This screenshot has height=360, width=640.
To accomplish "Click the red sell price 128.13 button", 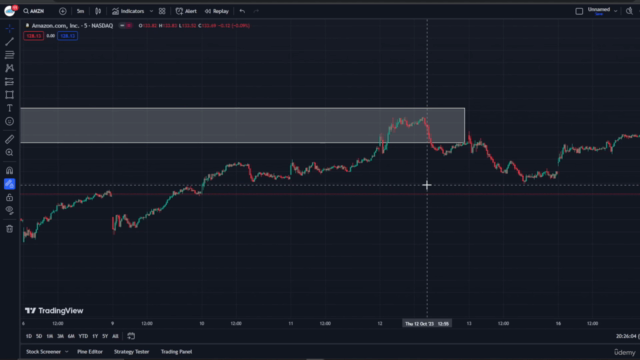I will tap(33, 36).
